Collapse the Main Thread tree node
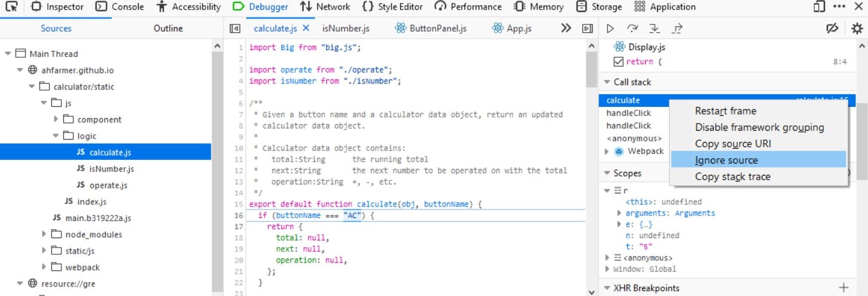This screenshot has width=868, height=296. point(8,54)
